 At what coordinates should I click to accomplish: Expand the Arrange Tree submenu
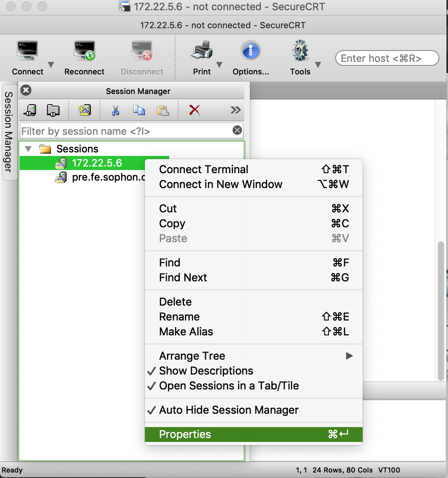(192, 356)
